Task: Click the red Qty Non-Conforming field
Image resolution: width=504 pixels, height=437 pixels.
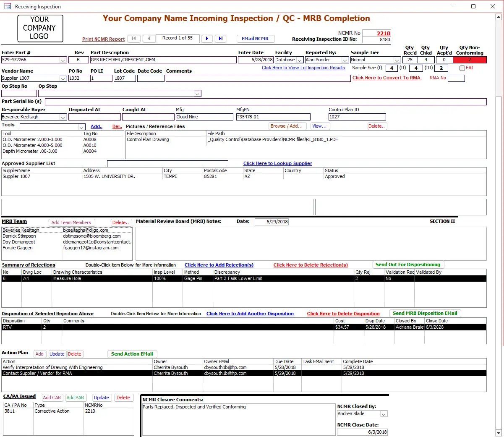Action: pyautogui.click(x=470, y=60)
